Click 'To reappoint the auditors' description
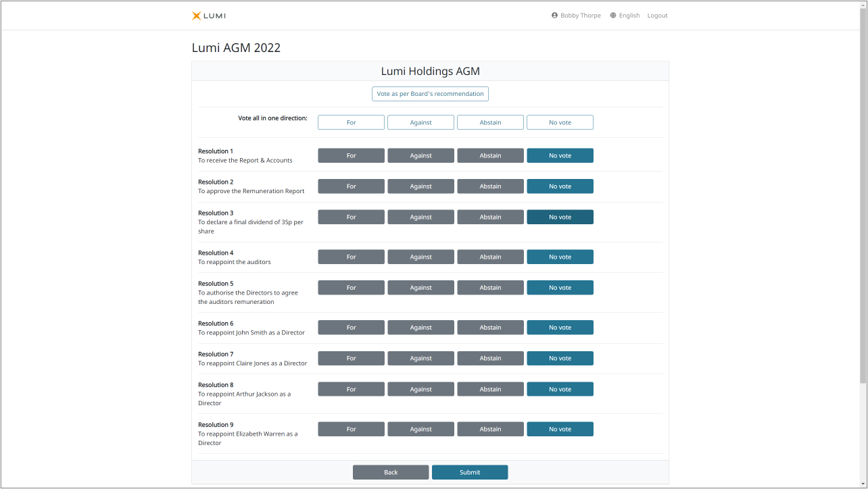 tap(235, 262)
